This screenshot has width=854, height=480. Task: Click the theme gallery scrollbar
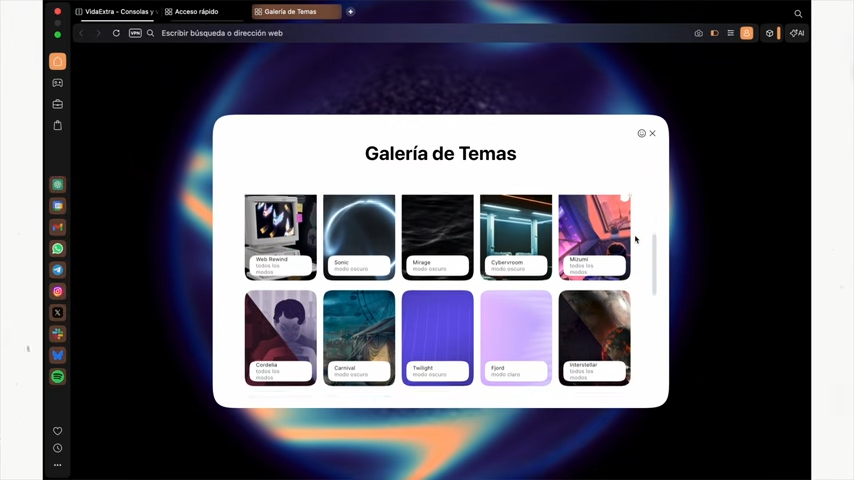tap(654, 265)
